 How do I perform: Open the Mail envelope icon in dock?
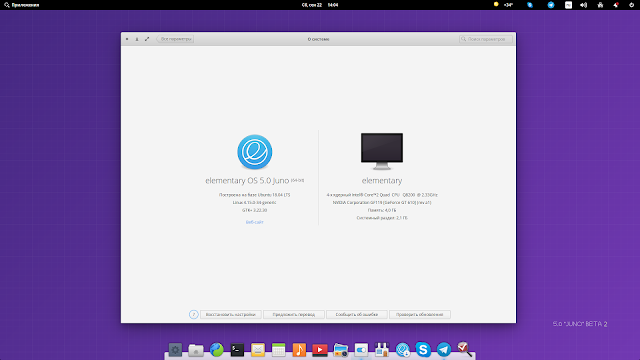pos(258,350)
